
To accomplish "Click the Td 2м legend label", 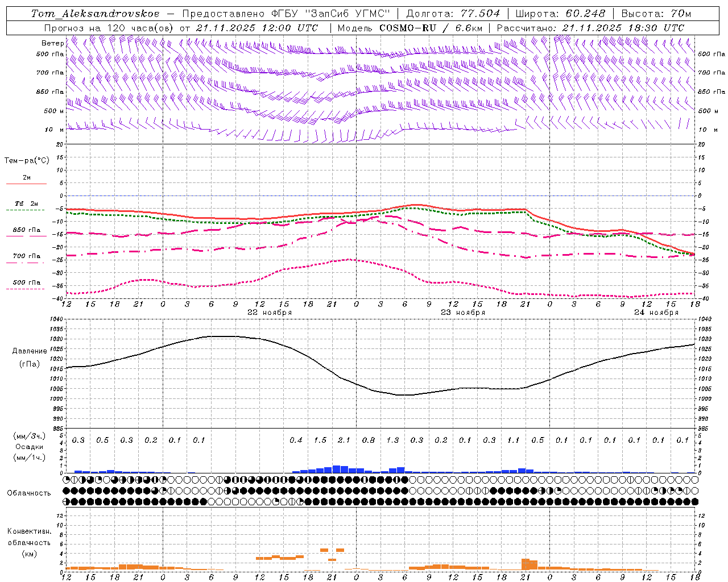I will click(27, 203).
